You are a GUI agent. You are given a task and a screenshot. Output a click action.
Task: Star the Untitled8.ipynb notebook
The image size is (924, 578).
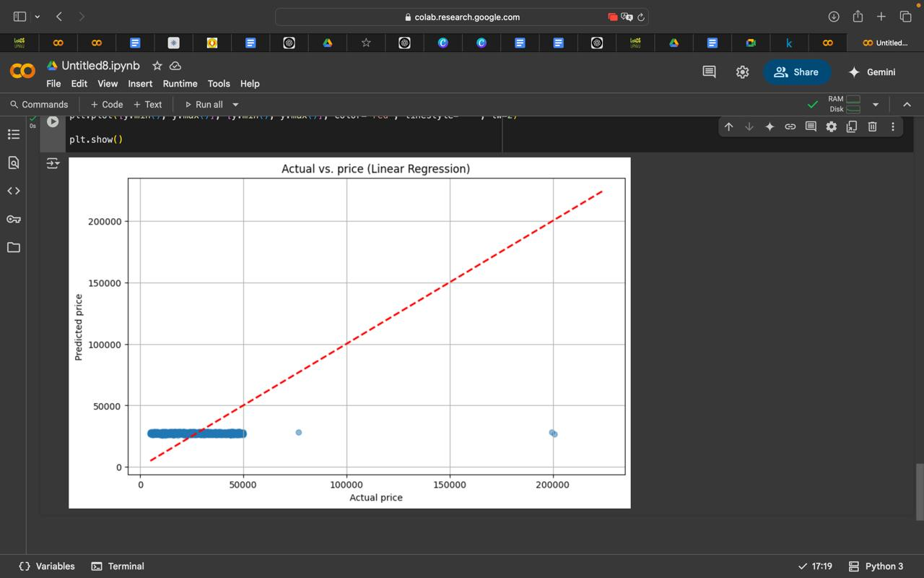tap(157, 66)
